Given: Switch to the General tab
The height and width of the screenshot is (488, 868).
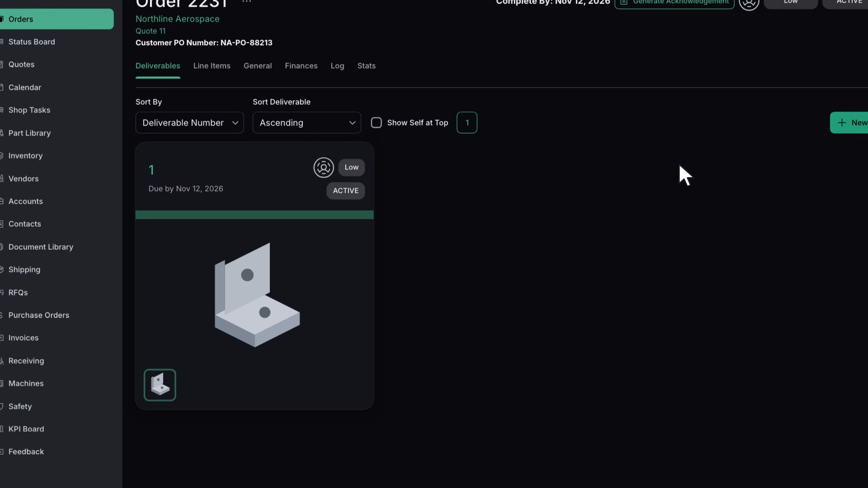Looking at the screenshot, I should (x=258, y=66).
